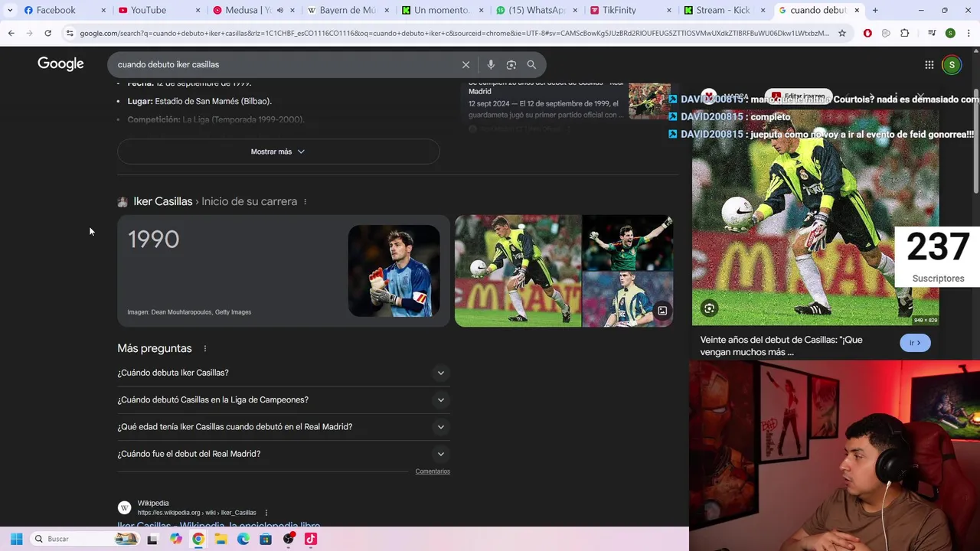Search by image with the Lens icon
Screen dimensions: 980x551
tap(511, 64)
